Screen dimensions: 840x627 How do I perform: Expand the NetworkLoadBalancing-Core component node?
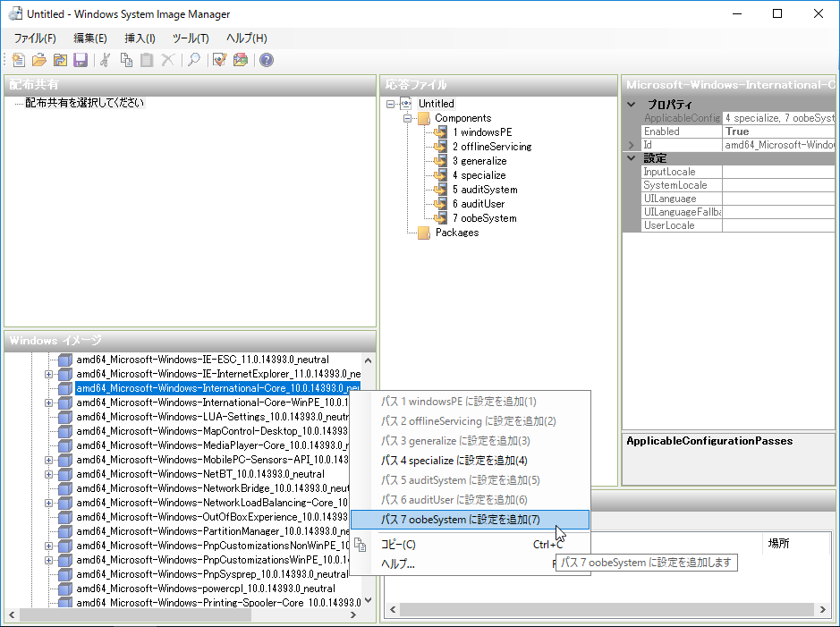[48, 503]
